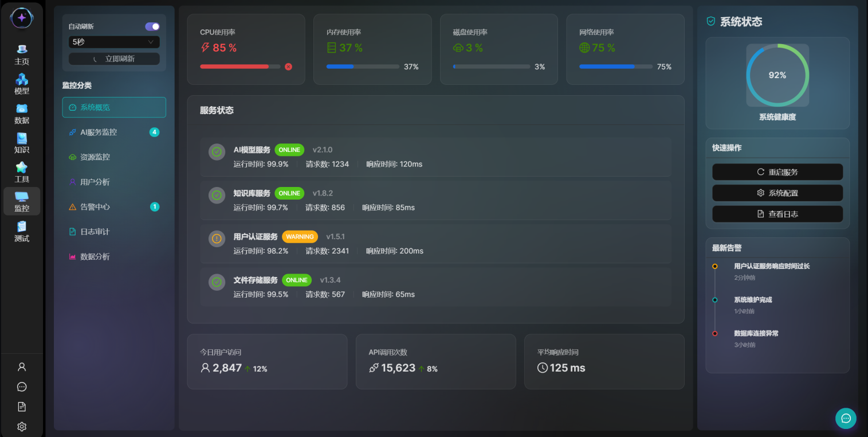The height and width of the screenshot is (437, 868).
Task: Expand the 5秒 refresh interval dropdown
Action: [x=114, y=42]
